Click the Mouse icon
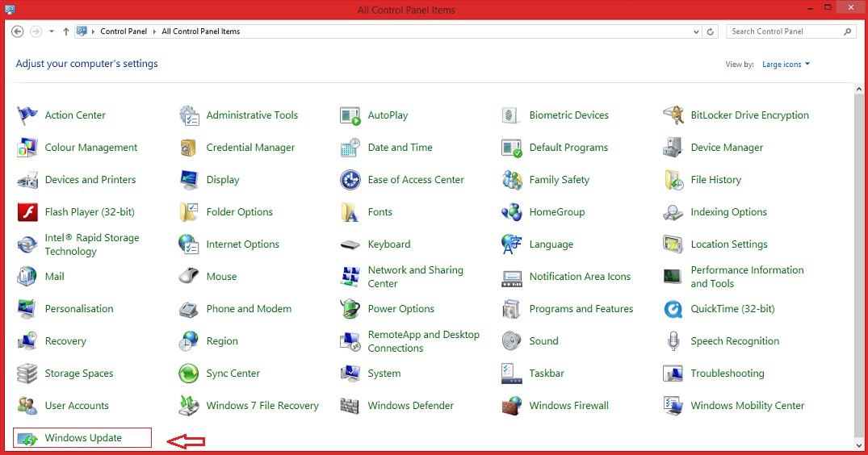This screenshot has height=455, width=868. [x=189, y=277]
